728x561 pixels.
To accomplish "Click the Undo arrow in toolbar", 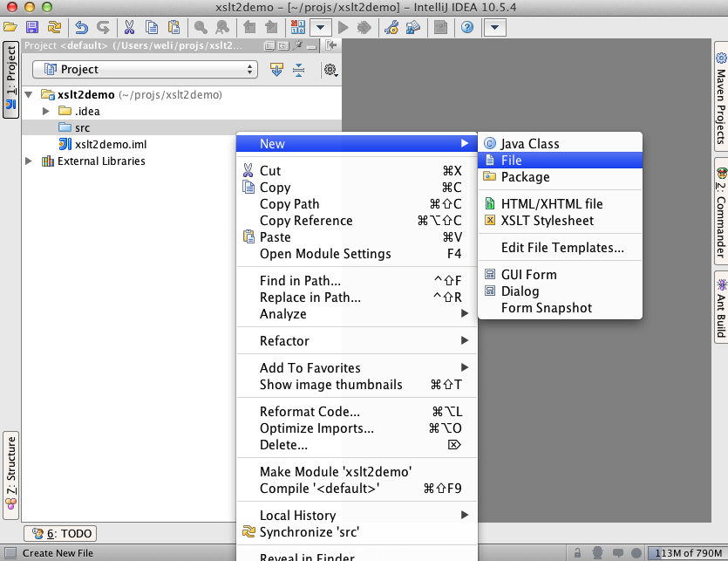I will click(81, 27).
